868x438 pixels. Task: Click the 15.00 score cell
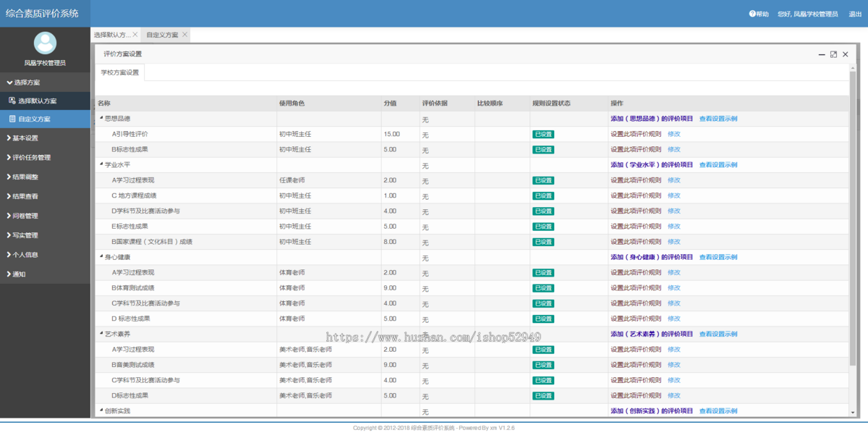point(392,134)
